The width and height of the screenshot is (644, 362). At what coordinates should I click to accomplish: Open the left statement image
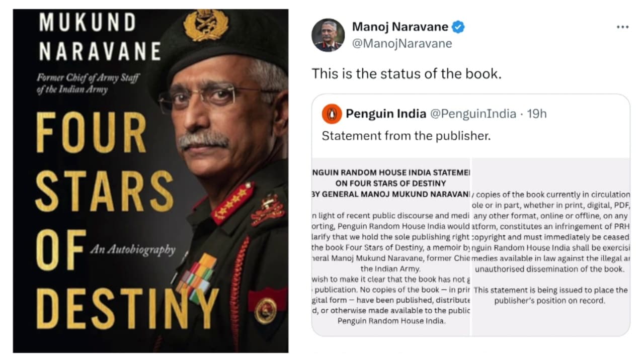(x=391, y=247)
